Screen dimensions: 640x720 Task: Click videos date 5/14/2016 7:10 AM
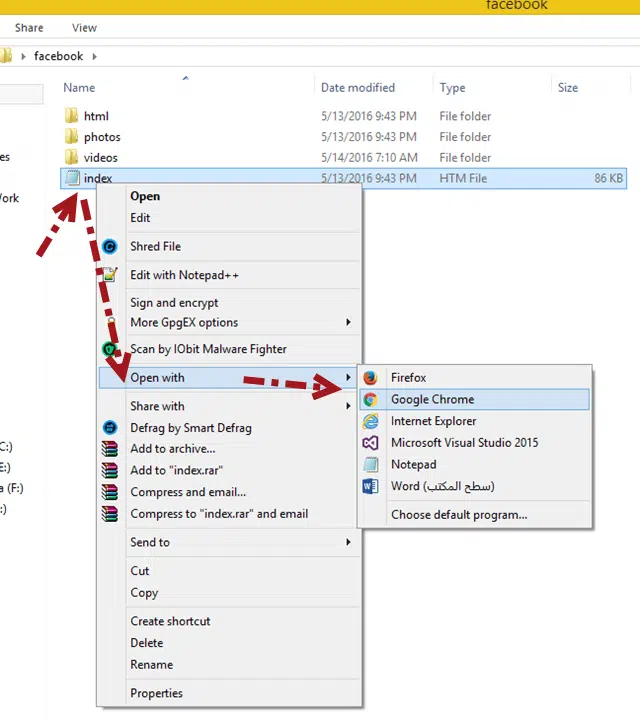[x=369, y=158]
